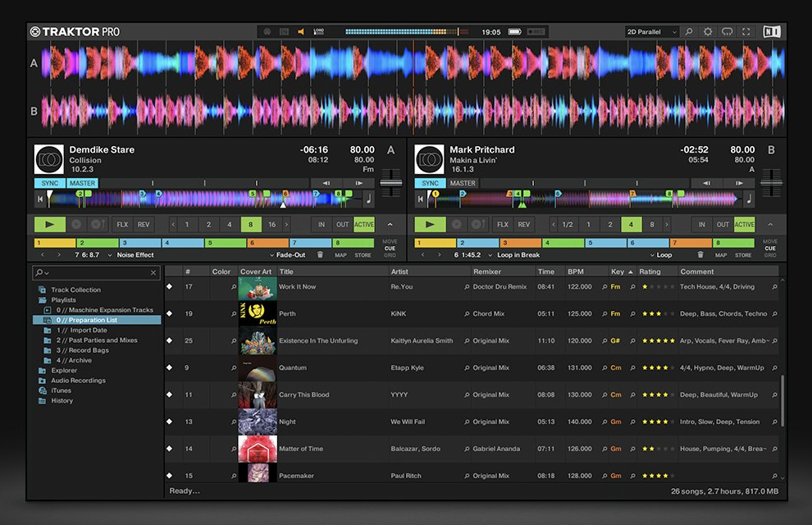Screen dimensions: 812x525
Task: Select GRID tab in Deck B advanced panel
Action: pos(770,255)
